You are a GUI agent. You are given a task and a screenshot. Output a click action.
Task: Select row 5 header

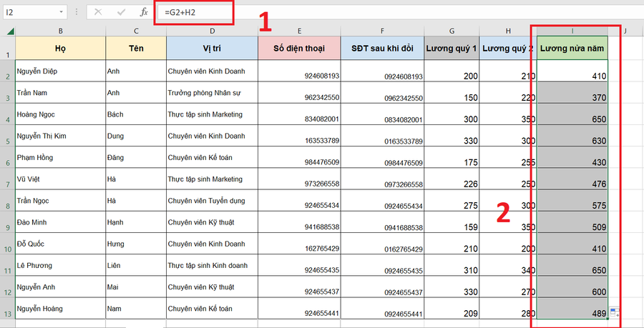8,136
